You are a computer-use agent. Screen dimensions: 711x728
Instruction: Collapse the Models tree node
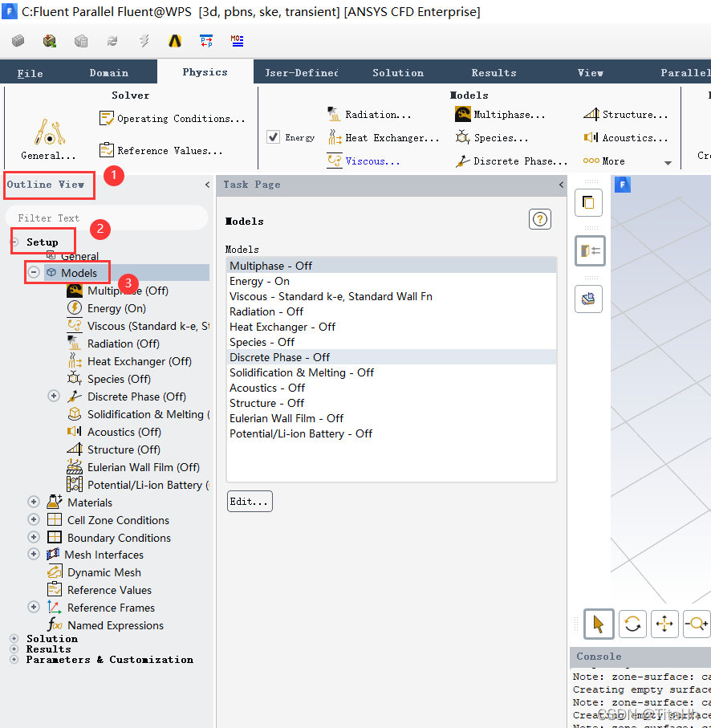pyautogui.click(x=34, y=272)
